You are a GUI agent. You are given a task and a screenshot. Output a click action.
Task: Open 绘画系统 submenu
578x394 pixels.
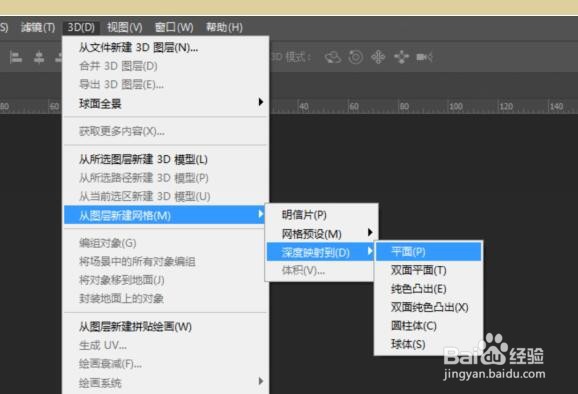pyautogui.click(x=166, y=383)
